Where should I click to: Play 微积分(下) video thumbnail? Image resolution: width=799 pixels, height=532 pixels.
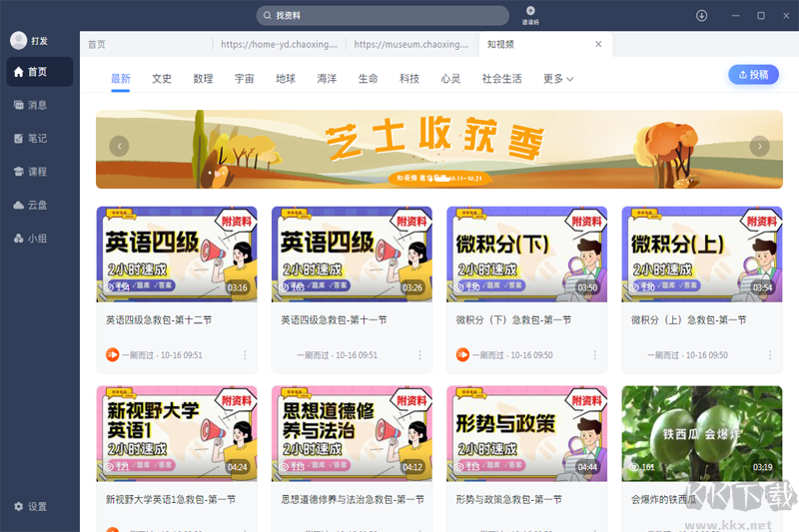527,255
